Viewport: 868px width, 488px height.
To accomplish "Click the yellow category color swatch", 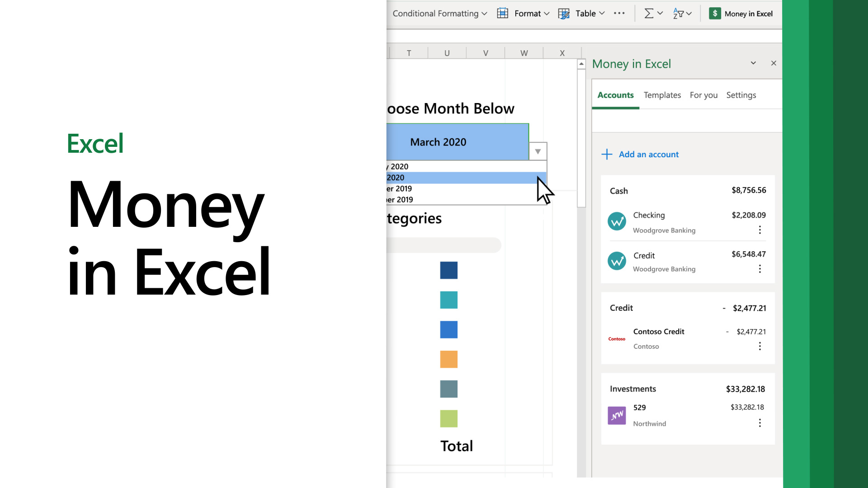I will (x=449, y=359).
